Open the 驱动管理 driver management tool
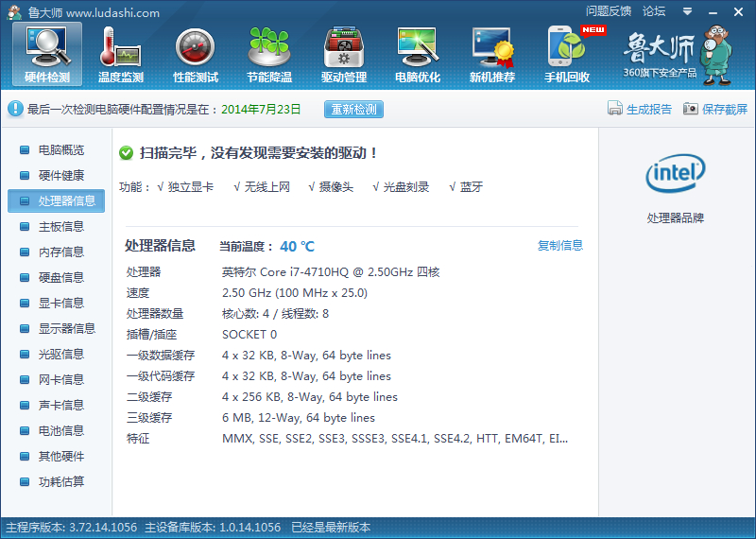The image size is (756, 539). tap(344, 55)
